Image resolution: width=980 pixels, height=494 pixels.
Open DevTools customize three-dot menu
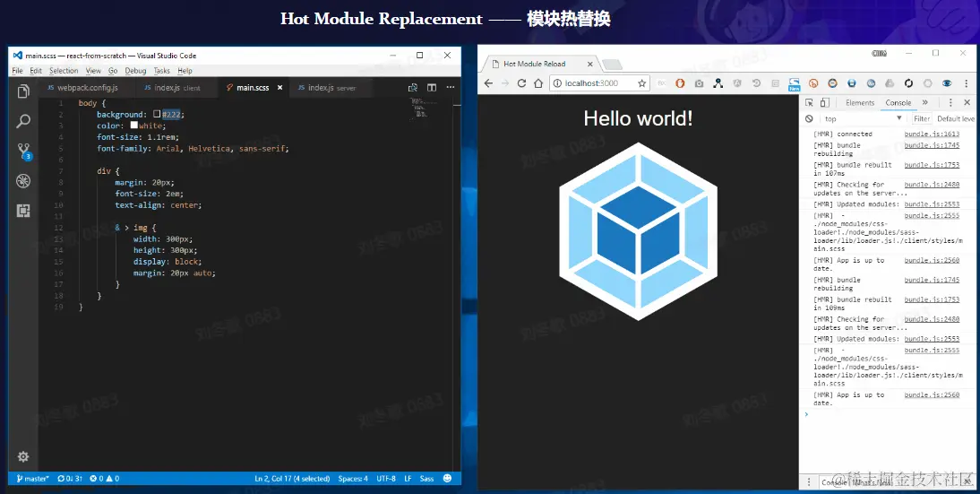(x=950, y=102)
